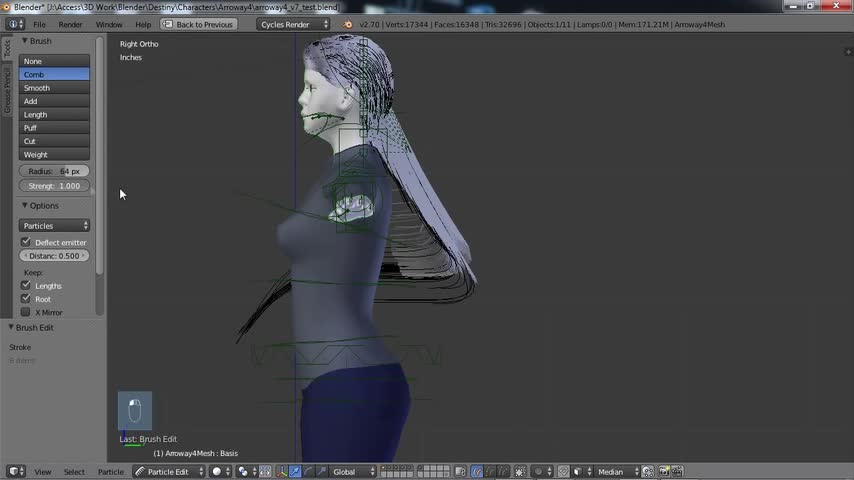The height and width of the screenshot is (480, 854).
Task: Click the mouse screencast indicator icon
Action: click(x=135, y=411)
